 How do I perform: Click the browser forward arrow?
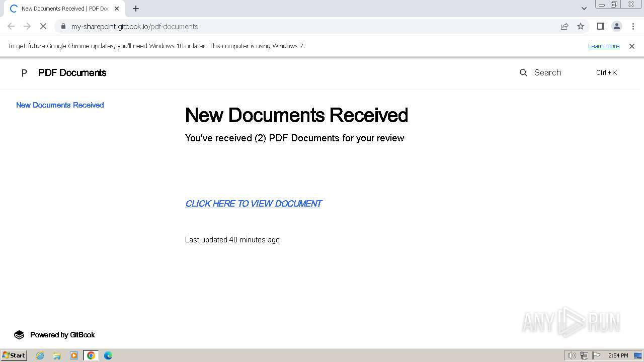pos(27,26)
